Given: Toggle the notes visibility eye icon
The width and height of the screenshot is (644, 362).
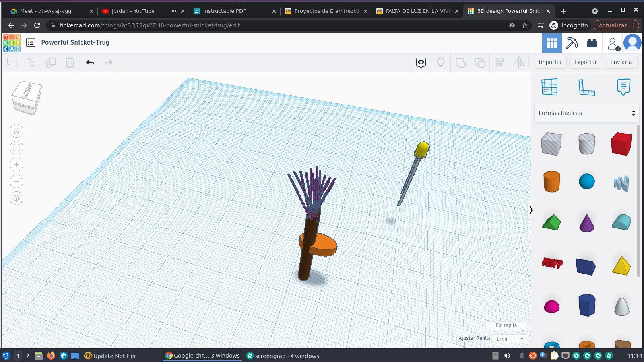Looking at the screenshot, I should click(x=421, y=62).
